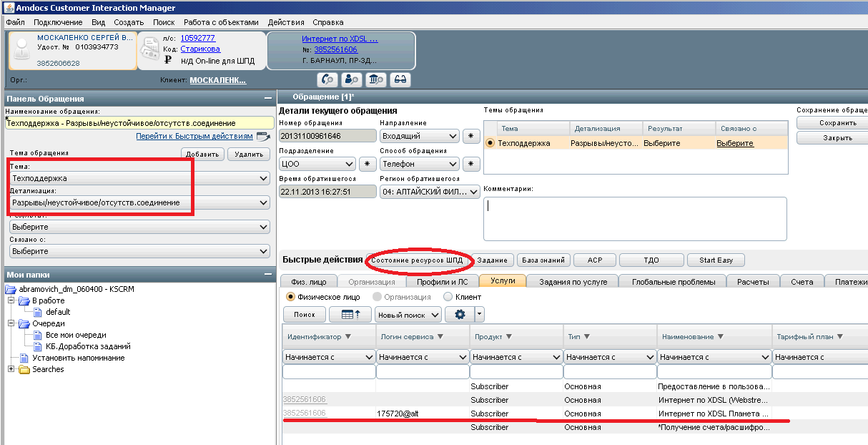Sort by Логин сервиса column arrow
The width and height of the screenshot is (868, 445).
pos(439,336)
